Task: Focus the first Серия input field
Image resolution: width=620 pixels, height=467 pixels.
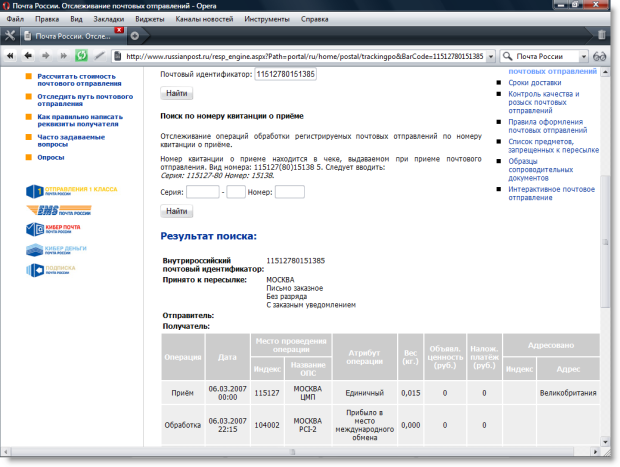Action: (x=203, y=192)
